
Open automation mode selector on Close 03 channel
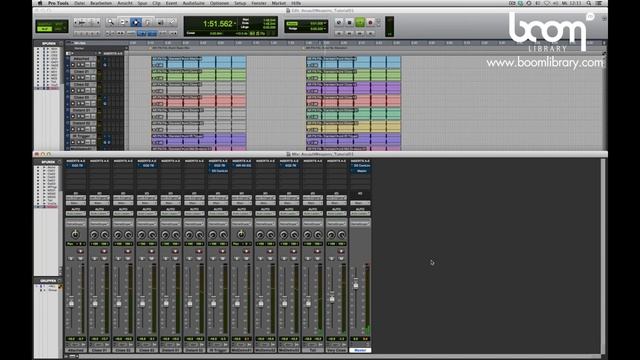pos(147,213)
